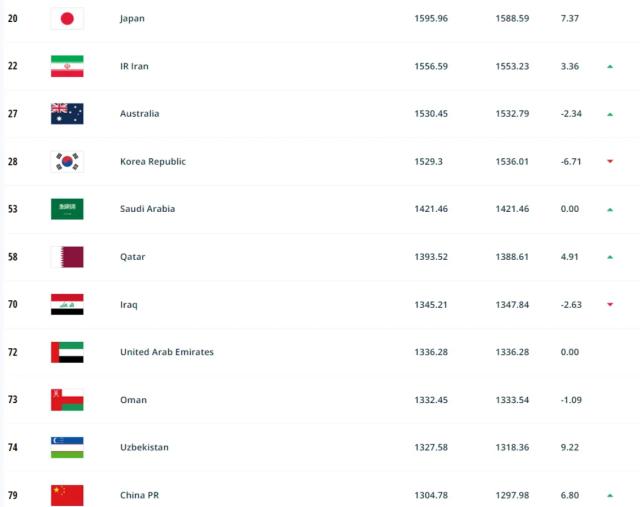Click the Japan flag icon
This screenshot has width=640, height=507.
pos(67,18)
